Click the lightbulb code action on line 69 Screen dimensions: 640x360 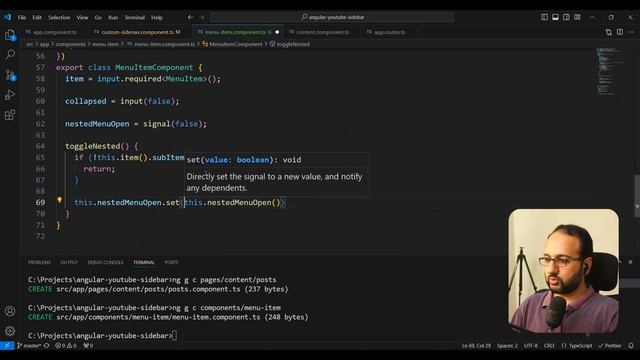(60, 200)
